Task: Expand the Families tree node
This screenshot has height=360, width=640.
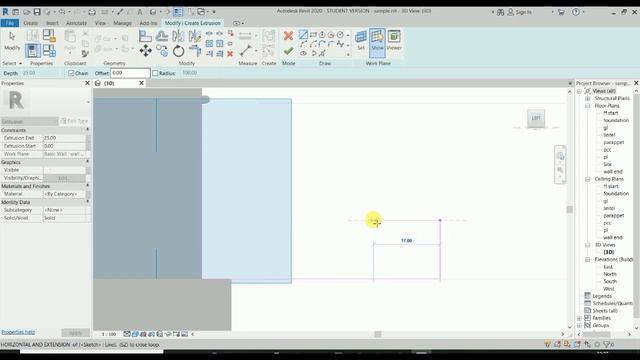Action: pyautogui.click(x=580, y=318)
